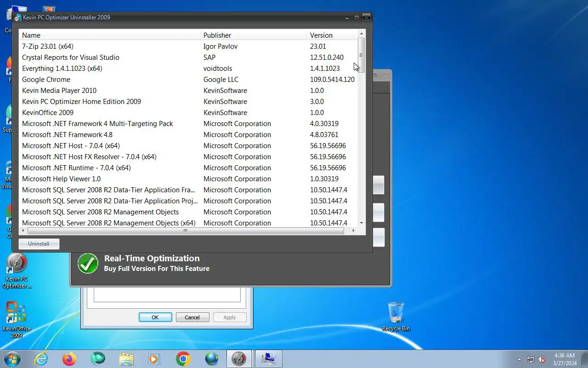Click the Igor Pavlov publisher cell

click(x=220, y=46)
